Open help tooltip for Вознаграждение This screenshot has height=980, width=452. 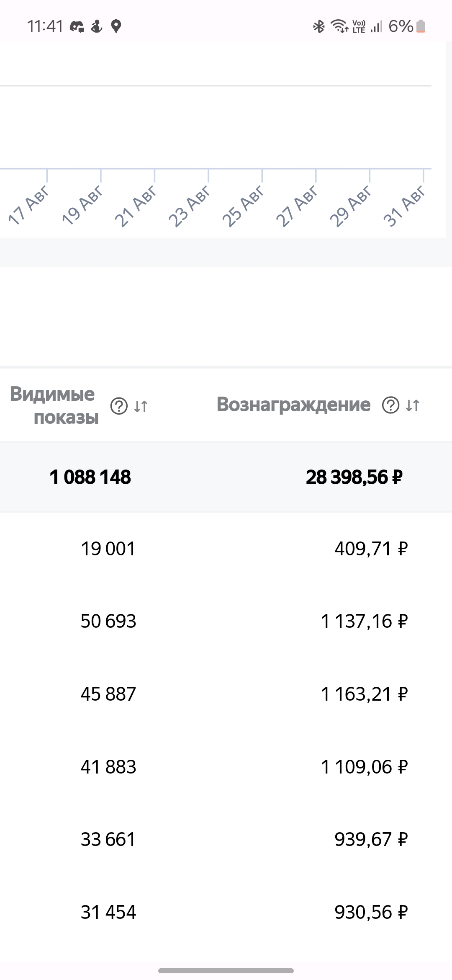[x=390, y=405]
